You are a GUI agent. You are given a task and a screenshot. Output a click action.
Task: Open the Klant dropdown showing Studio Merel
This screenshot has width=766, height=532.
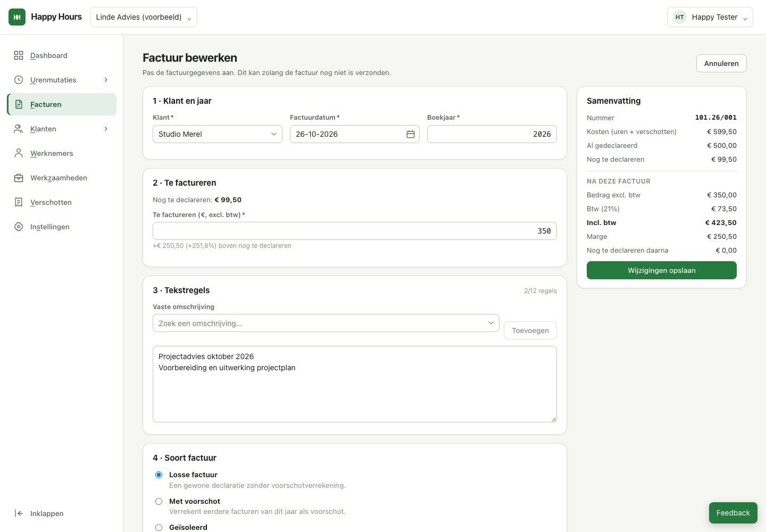(218, 134)
